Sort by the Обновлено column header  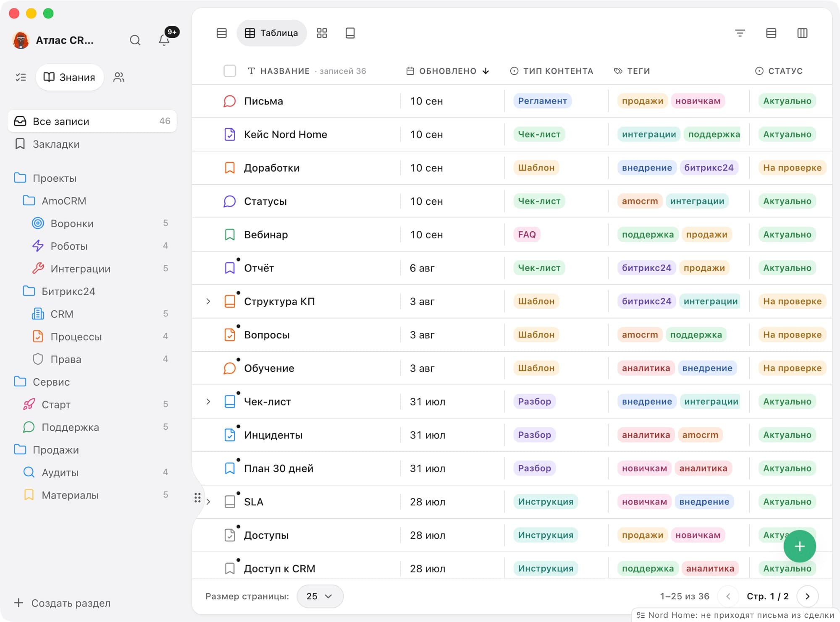(x=448, y=71)
